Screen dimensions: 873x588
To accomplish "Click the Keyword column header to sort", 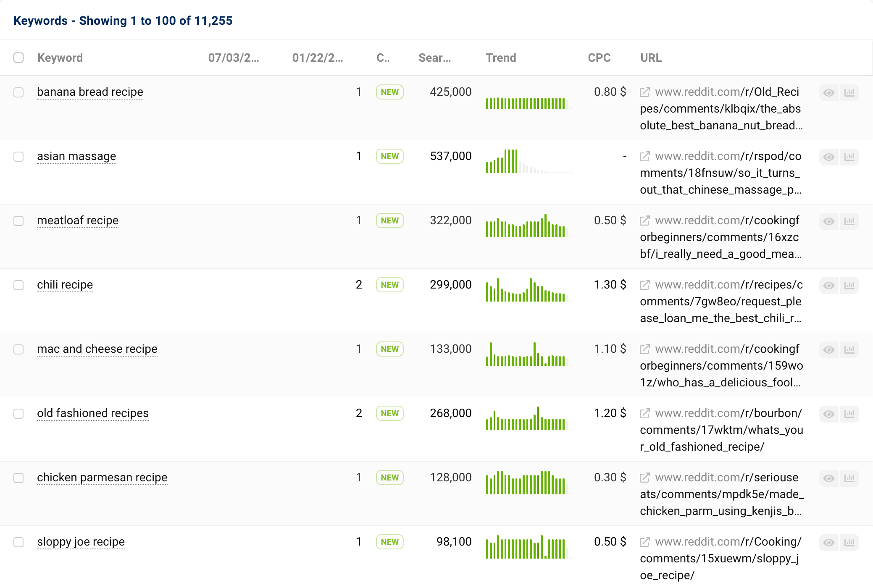I will point(60,58).
